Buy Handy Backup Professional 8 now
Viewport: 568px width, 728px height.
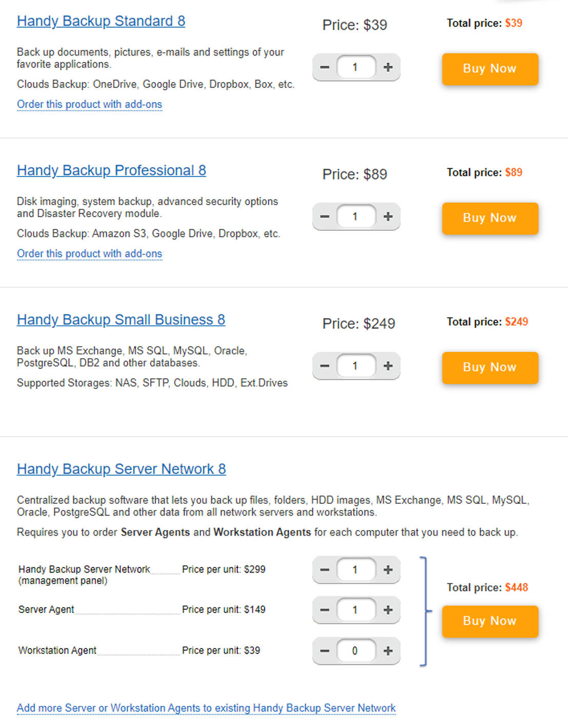[x=490, y=218]
